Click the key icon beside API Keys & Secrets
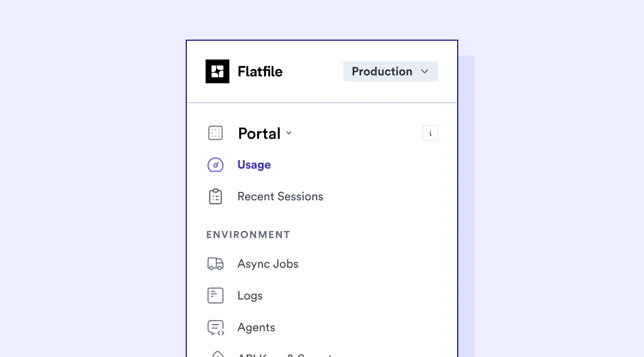644x357 pixels. (215, 355)
